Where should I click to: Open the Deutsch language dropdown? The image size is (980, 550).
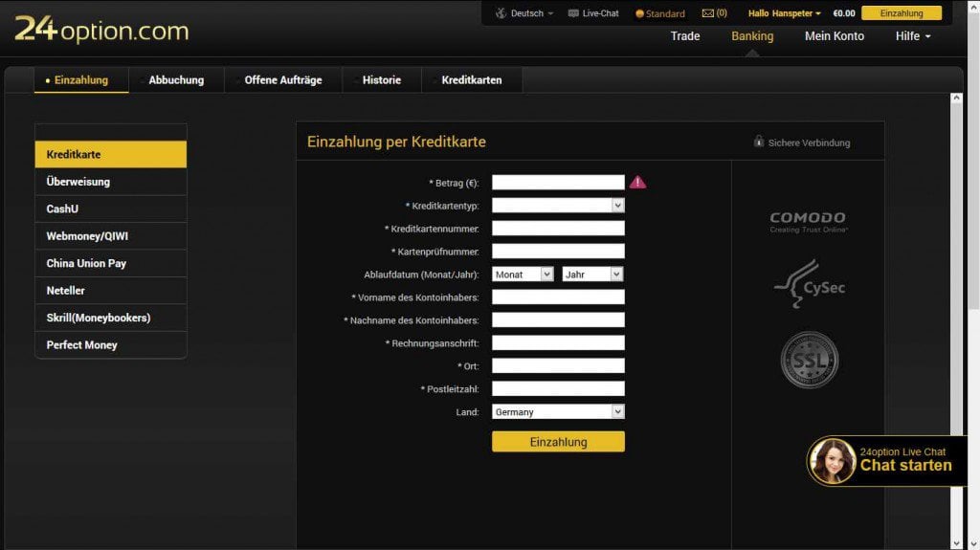[x=532, y=13]
